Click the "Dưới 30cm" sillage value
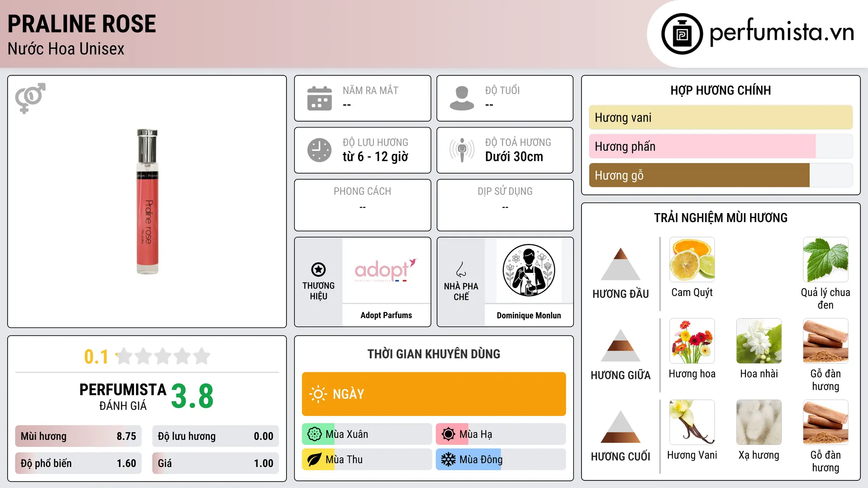The height and width of the screenshot is (488, 868). tap(514, 157)
